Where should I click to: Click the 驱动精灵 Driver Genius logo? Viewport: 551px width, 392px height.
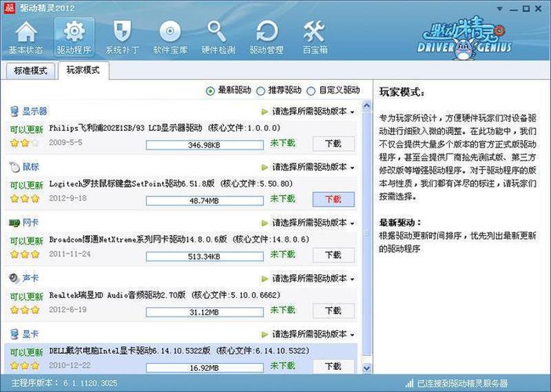(464, 38)
